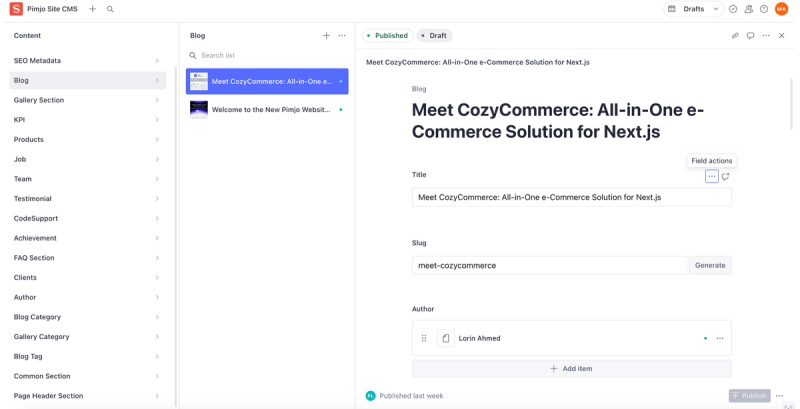The height and width of the screenshot is (409, 800).
Task: Expand Author using its chevron
Action: click(157, 297)
